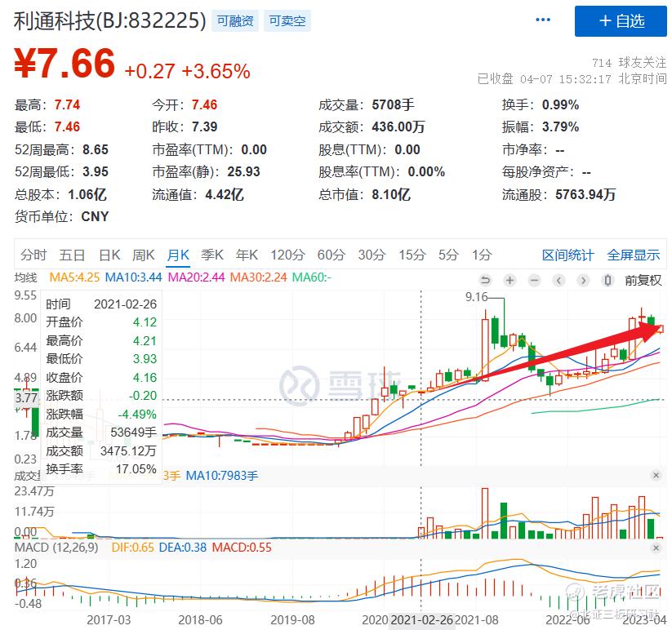The width and height of the screenshot is (672, 630).
Task: Click the 可融资 tag
Action: (235, 20)
